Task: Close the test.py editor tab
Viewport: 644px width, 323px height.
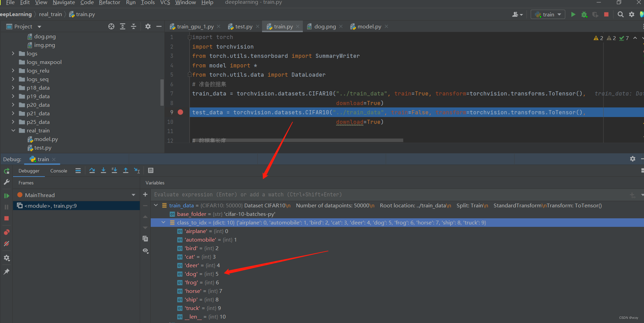Action: [x=258, y=26]
